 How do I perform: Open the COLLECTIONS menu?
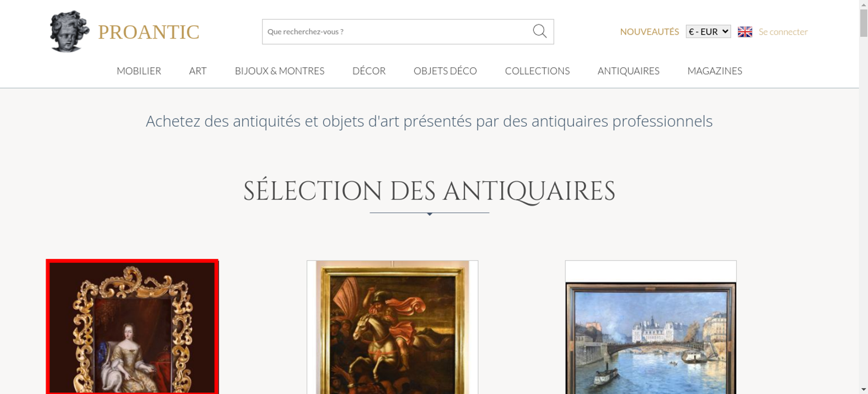point(537,71)
